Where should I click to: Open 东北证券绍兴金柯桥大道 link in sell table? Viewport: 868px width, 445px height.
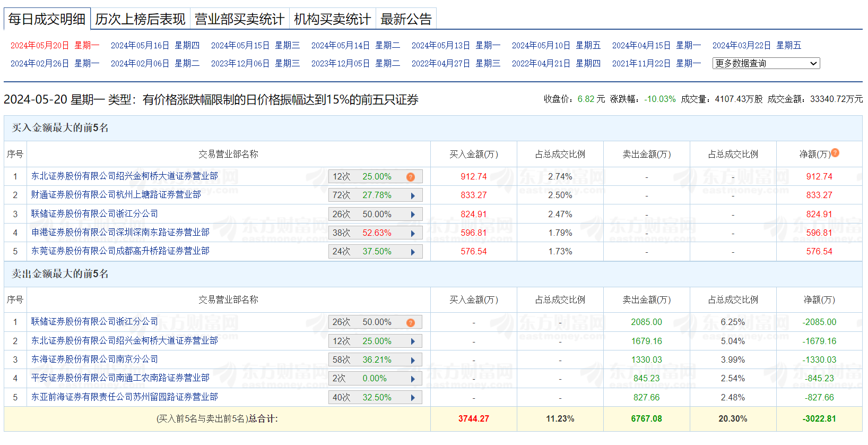(x=125, y=340)
